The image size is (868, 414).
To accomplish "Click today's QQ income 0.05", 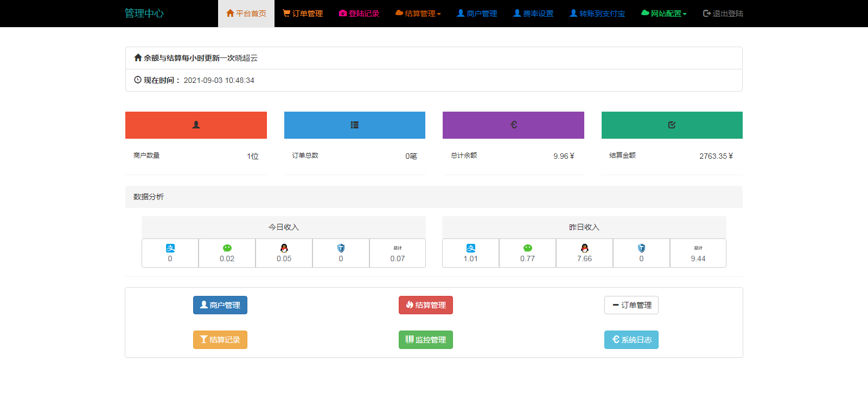I will click(284, 258).
